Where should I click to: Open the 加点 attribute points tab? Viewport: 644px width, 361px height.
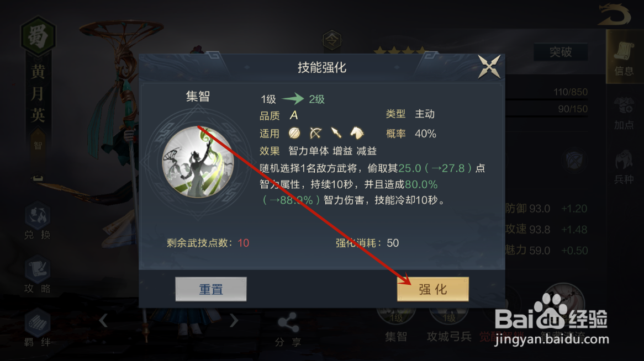pos(624,113)
